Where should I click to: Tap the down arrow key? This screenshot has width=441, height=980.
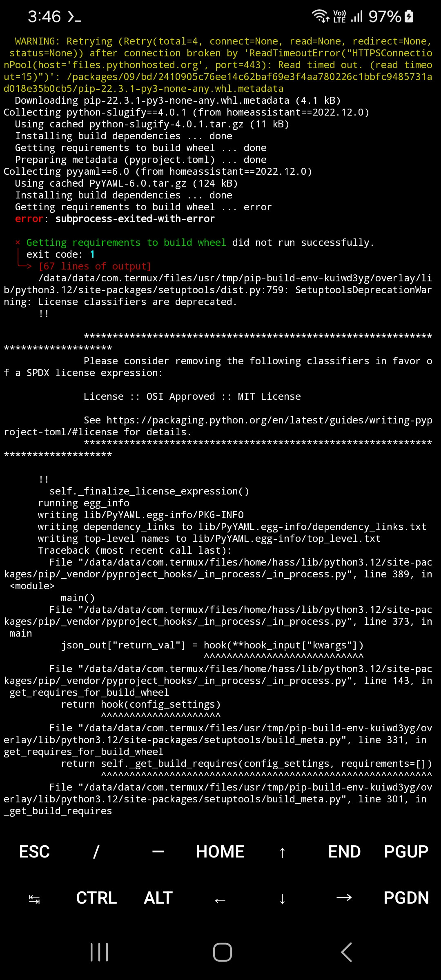point(282,899)
